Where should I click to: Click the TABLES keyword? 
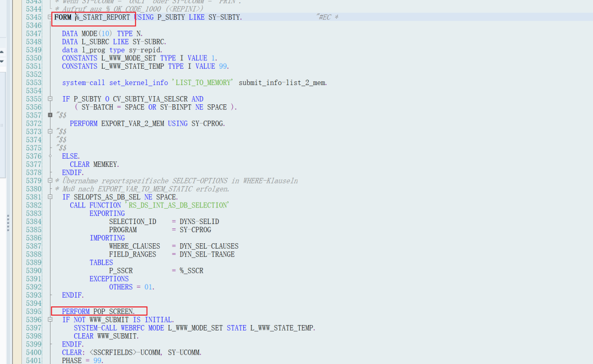(102, 262)
